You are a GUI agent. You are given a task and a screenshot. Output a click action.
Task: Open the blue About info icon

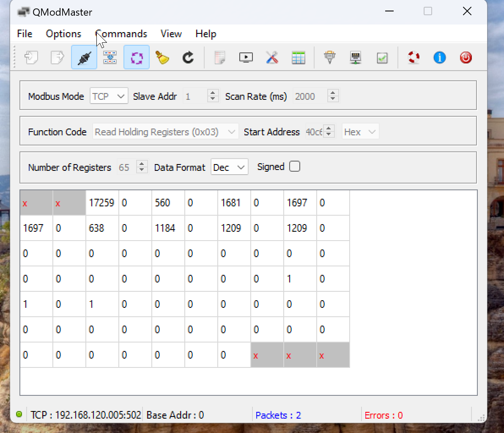[x=440, y=58]
